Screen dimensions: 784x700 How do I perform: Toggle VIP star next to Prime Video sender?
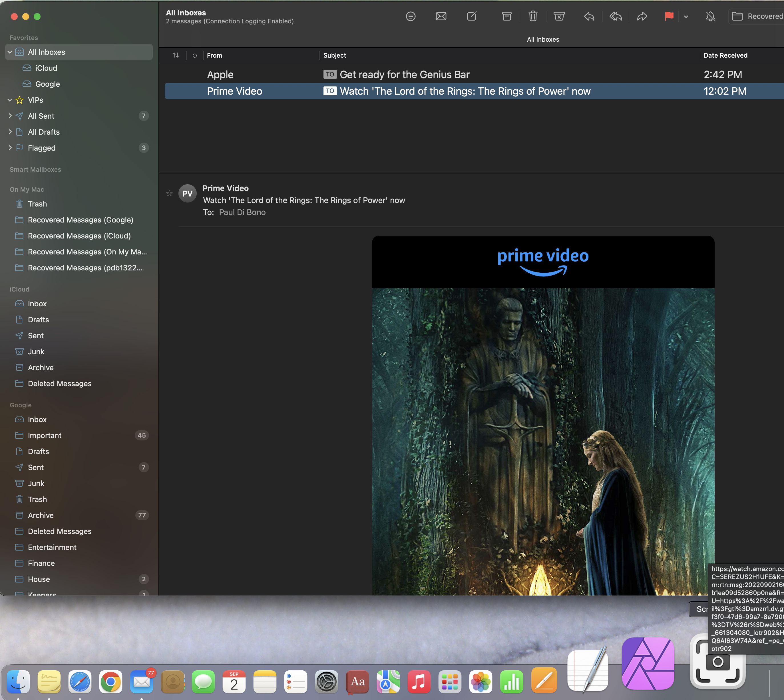click(169, 193)
